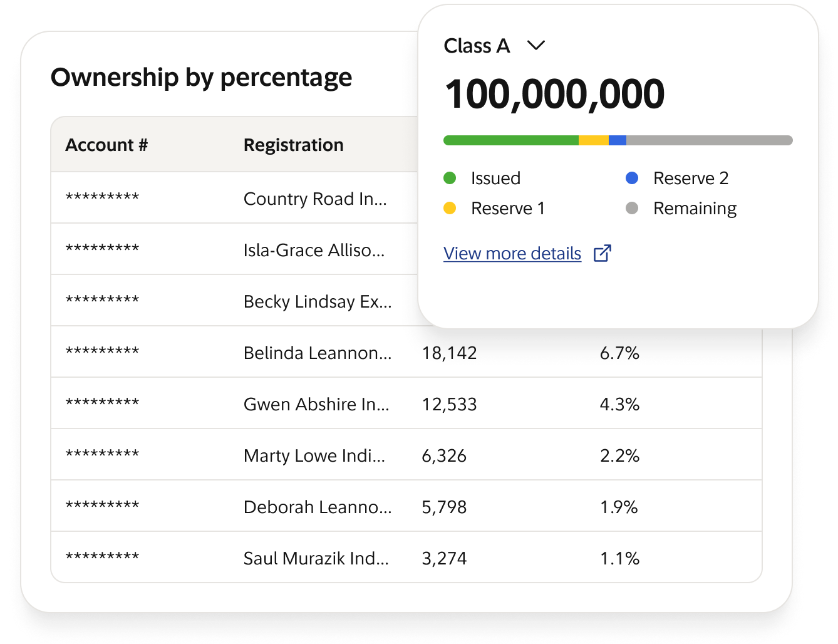Click the 6.7% ownership value
The width and height of the screenshot is (838, 644).
[x=619, y=353]
